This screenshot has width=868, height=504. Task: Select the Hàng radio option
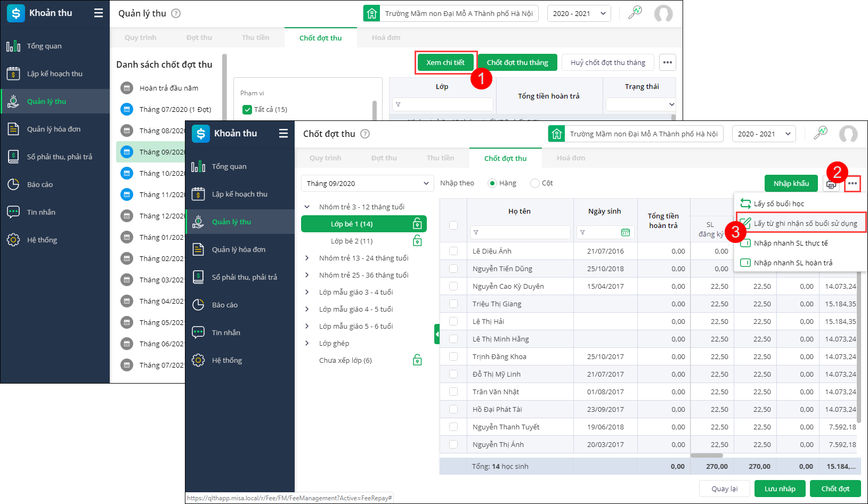(x=492, y=183)
